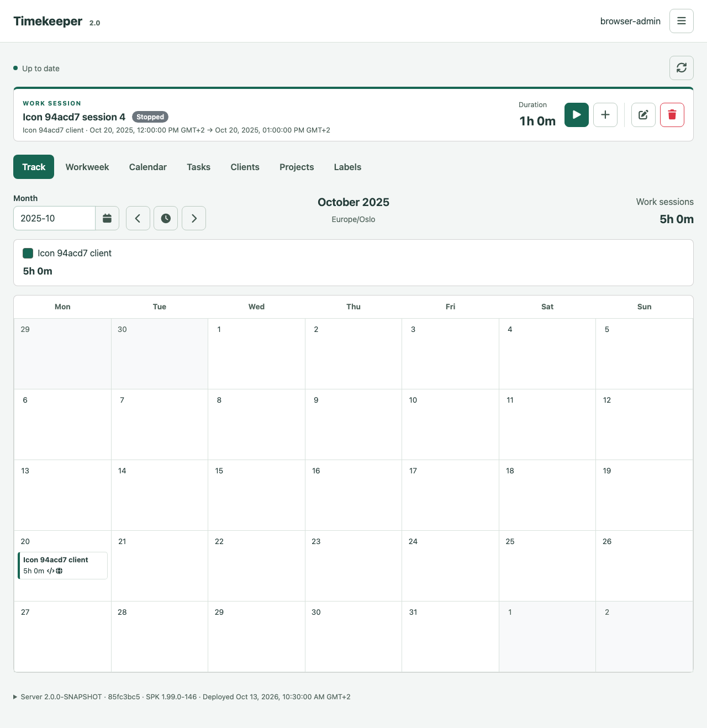
Task: Go to the next month
Action: click(194, 218)
